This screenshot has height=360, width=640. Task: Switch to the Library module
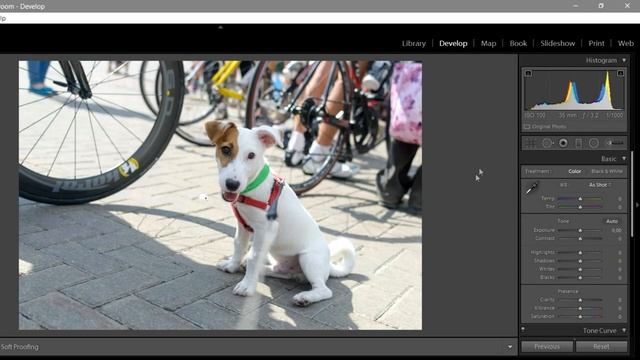click(413, 43)
